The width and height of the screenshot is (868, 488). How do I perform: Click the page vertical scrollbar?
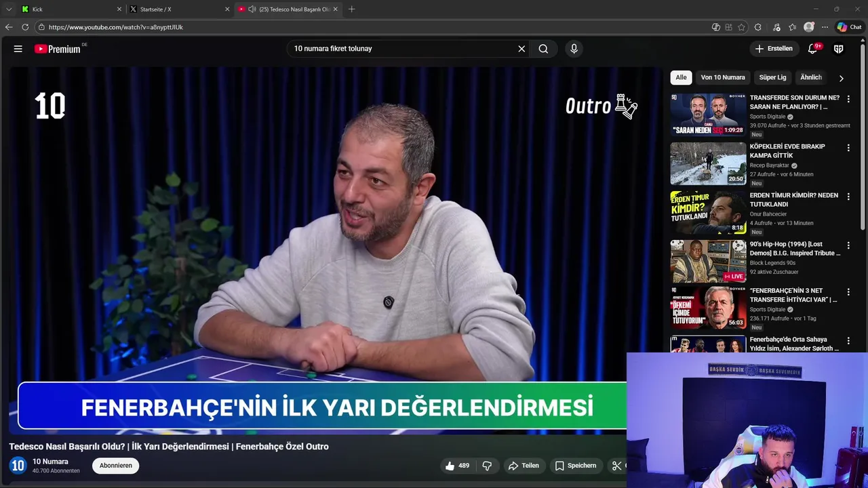tap(864, 136)
